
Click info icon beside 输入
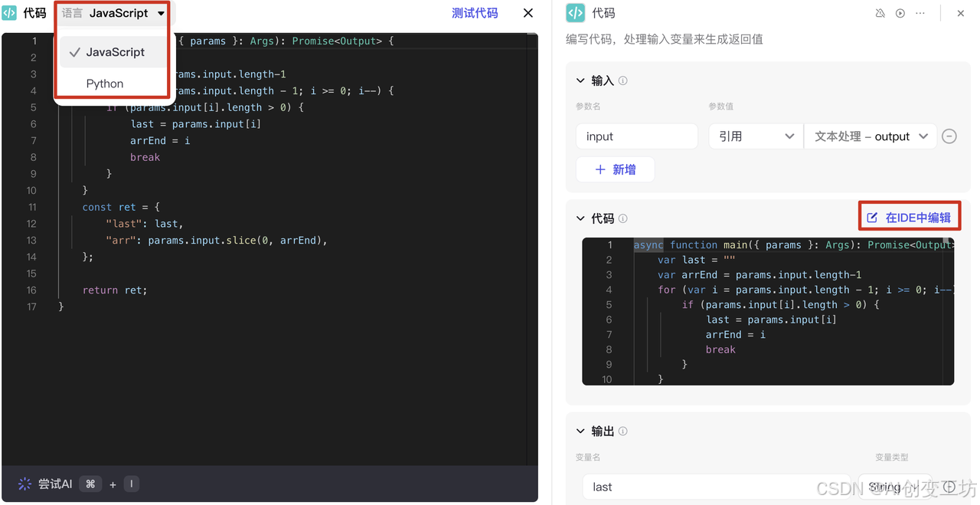click(x=623, y=80)
